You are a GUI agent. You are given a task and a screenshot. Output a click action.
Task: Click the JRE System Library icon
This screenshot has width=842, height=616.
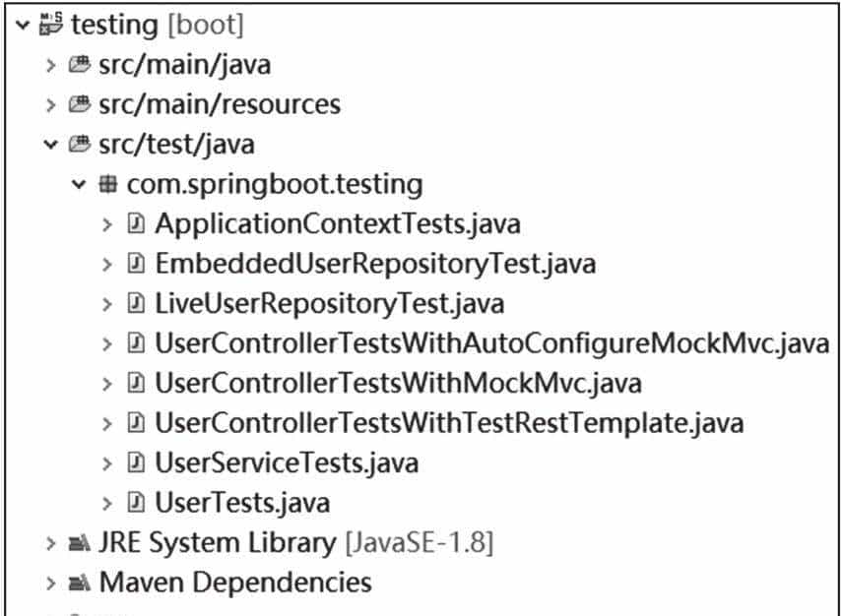coord(80,542)
